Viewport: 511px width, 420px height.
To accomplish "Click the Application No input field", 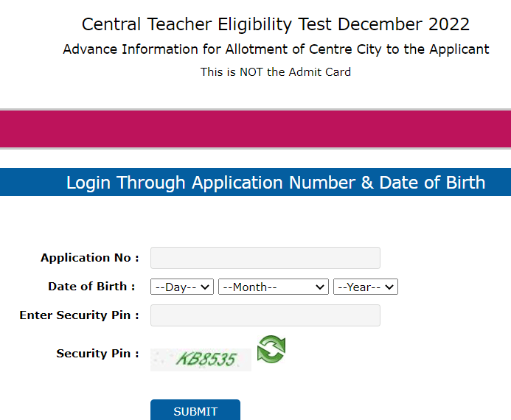I will click(x=265, y=258).
